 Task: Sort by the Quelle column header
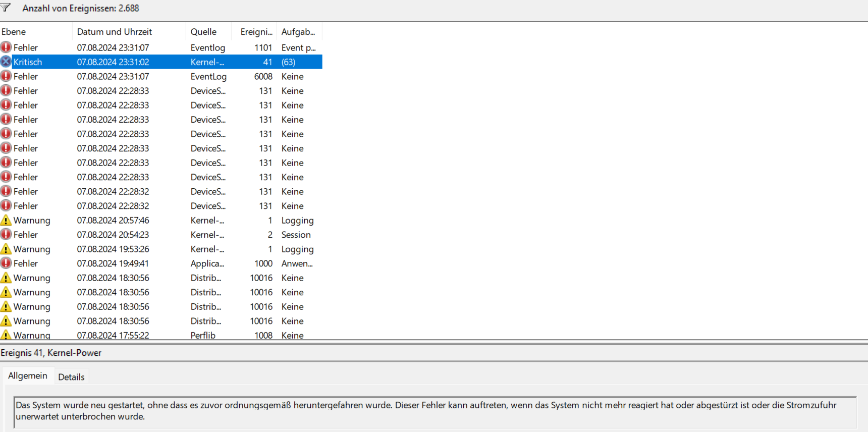[x=208, y=32]
